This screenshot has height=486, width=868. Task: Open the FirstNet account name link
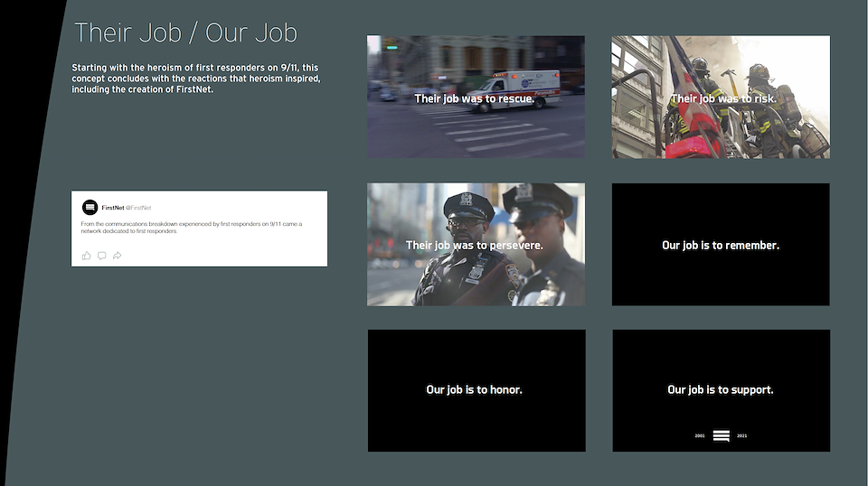click(113, 208)
